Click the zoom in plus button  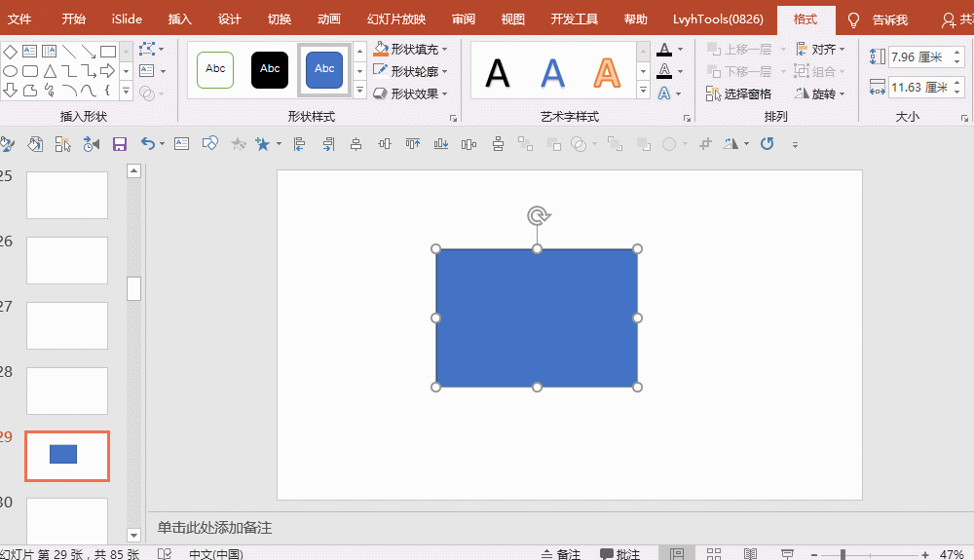[x=925, y=554]
